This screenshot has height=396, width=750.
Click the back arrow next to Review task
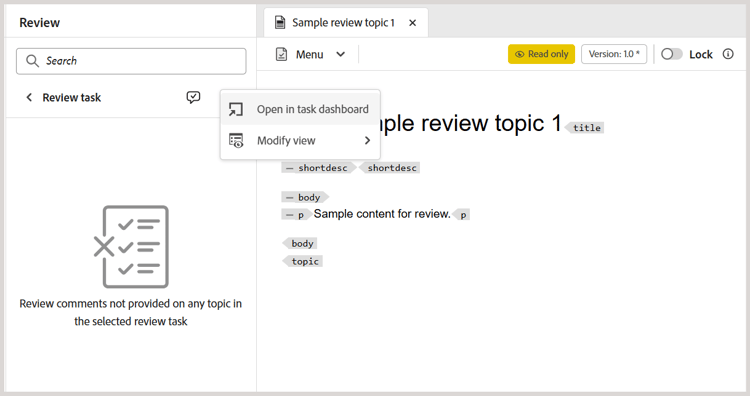29,98
